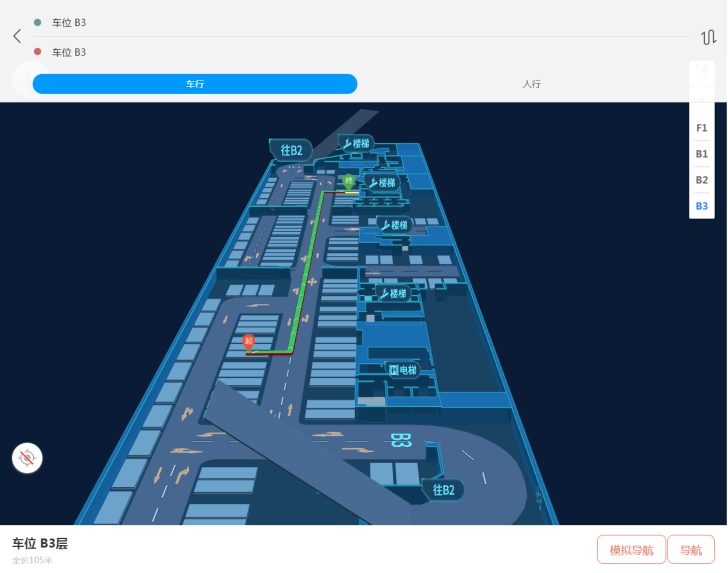This screenshot has width=728, height=573.
Task: Select the 电梯 elevator icon label
Action: 404,370
